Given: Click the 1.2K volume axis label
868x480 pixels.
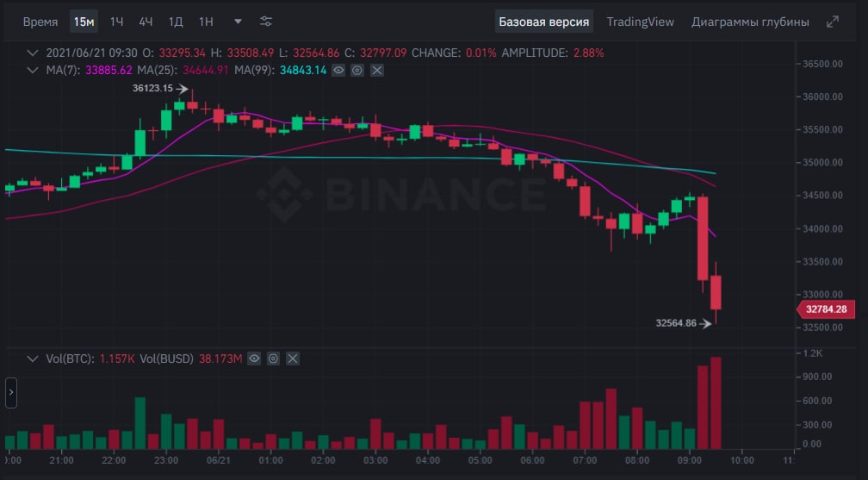Looking at the screenshot, I should pyautogui.click(x=813, y=353).
